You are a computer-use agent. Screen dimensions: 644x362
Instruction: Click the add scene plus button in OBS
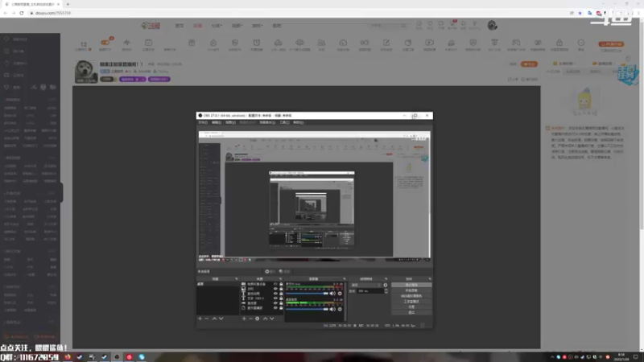tap(200, 319)
